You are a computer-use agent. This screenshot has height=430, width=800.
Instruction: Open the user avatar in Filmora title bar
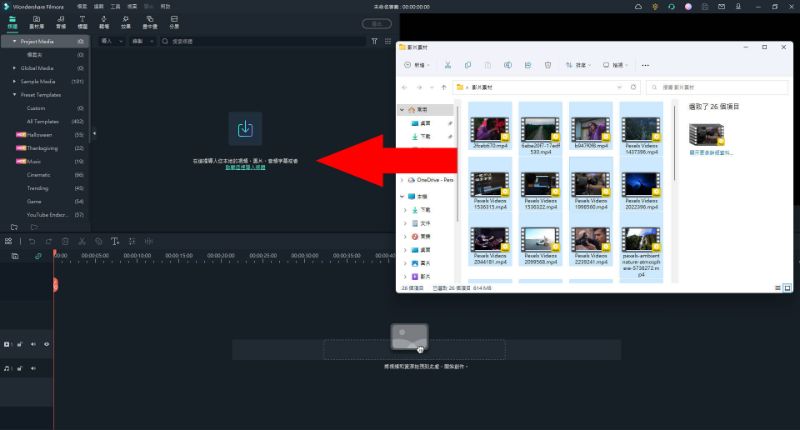pyautogui.click(x=688, y=7)
